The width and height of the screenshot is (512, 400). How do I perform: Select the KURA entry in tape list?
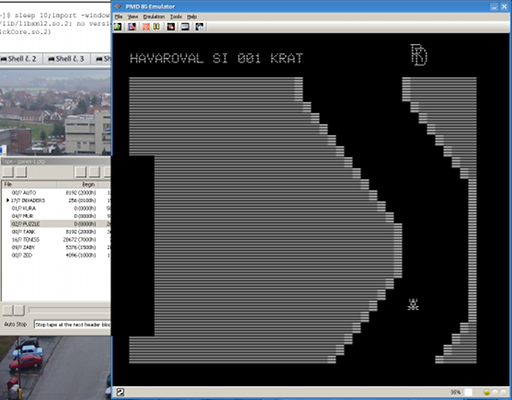[x=24, y=208]
